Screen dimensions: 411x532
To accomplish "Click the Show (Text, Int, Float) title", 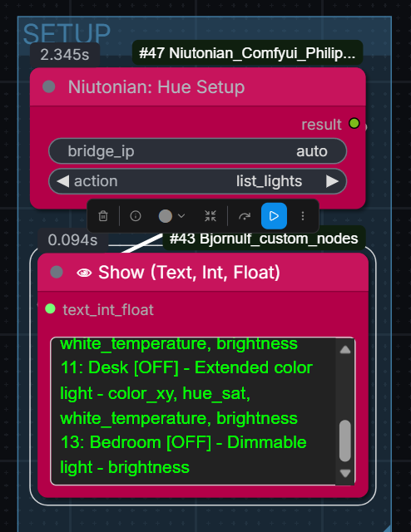I will pyautogui.click(x=189, y=273).
